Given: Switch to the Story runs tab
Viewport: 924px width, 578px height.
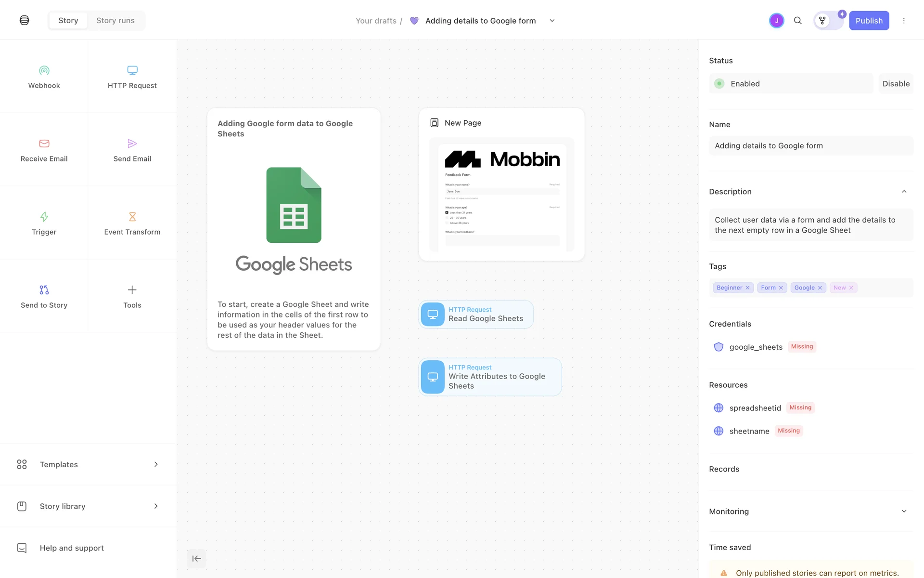Looking at the screenshot, I should click(x=115, y=21).
